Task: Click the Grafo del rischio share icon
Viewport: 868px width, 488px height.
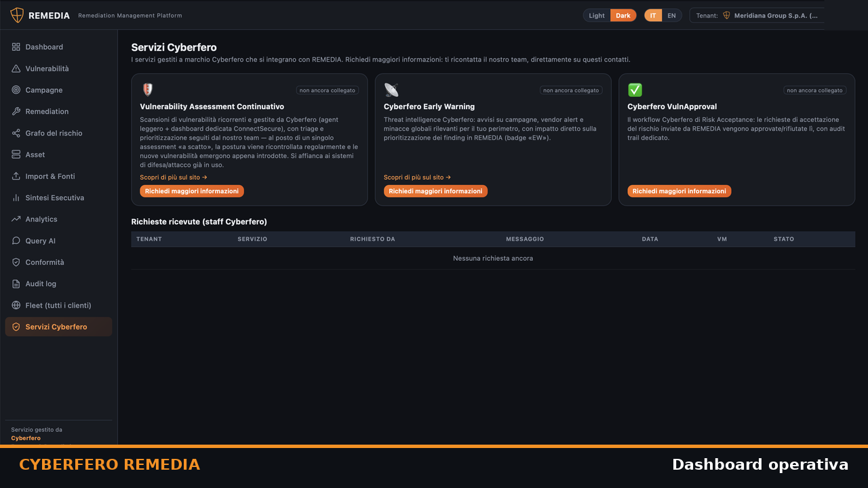Action: pyautogui.click(x=16, y=133)
